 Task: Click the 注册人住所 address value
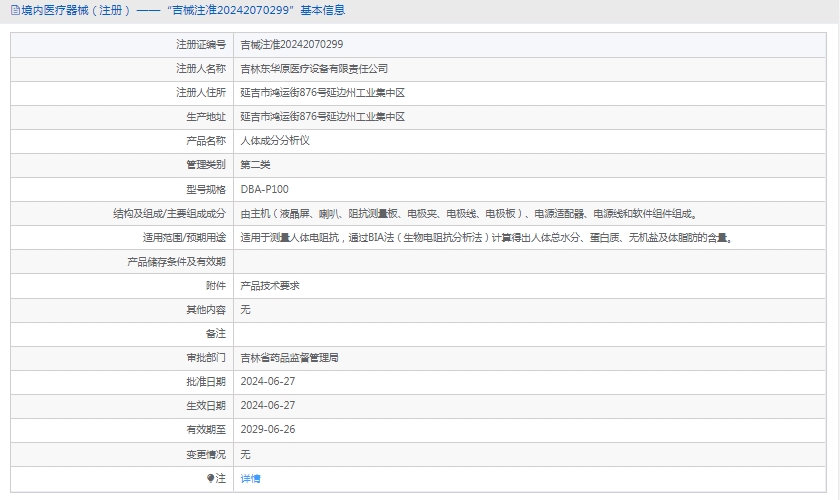322,93
